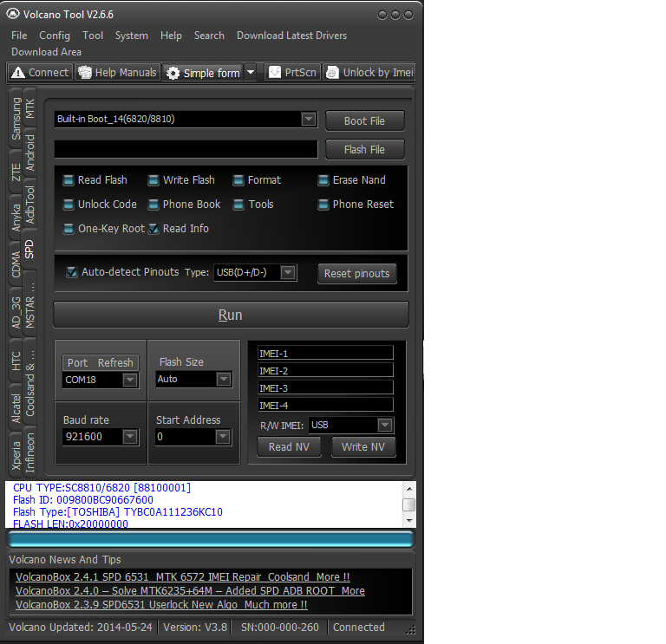Click the large Run button

pyautogui.click(x=231, y=315)
